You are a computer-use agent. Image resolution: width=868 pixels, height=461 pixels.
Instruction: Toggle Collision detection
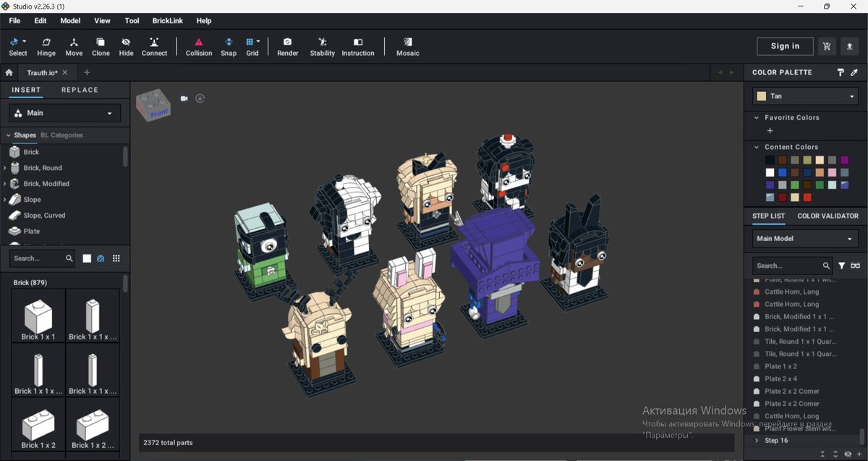[199, 47]
